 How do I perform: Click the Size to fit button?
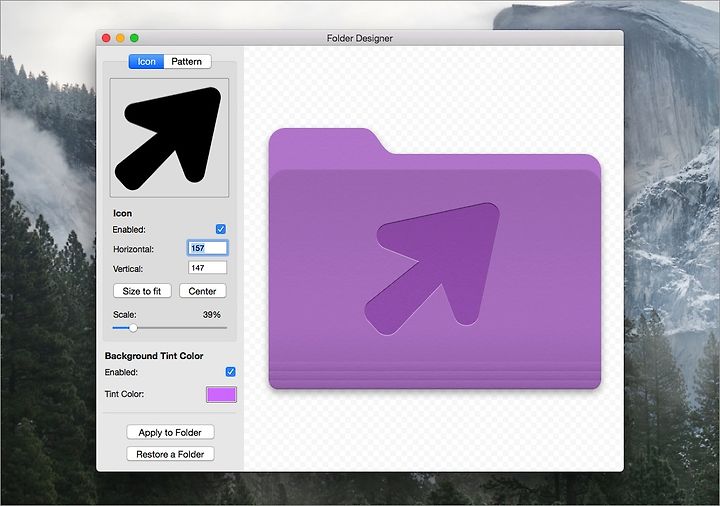142,291
